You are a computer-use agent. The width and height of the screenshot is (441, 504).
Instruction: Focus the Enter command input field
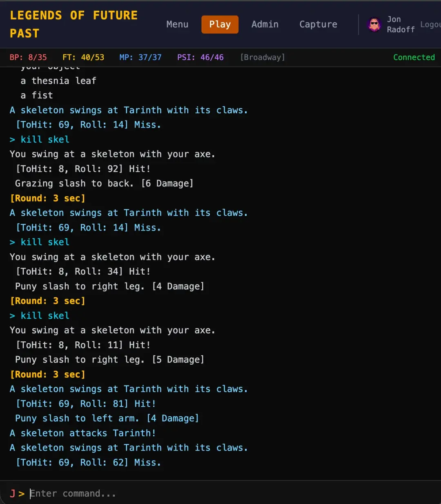coord(229,493)
